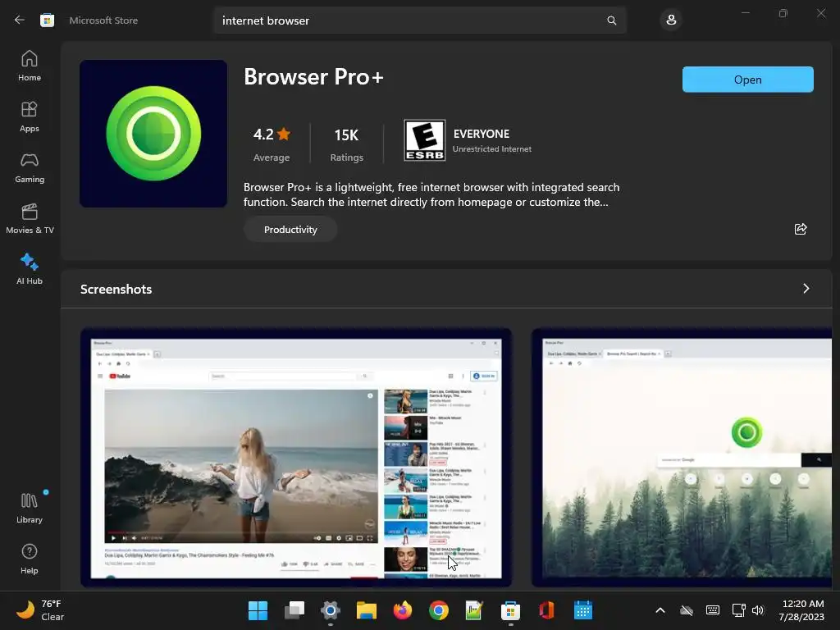Image resolution: width=840 pixels, height=630 pixels.
Task: Go back using the back arrow
Action: [x=20, y=21]
